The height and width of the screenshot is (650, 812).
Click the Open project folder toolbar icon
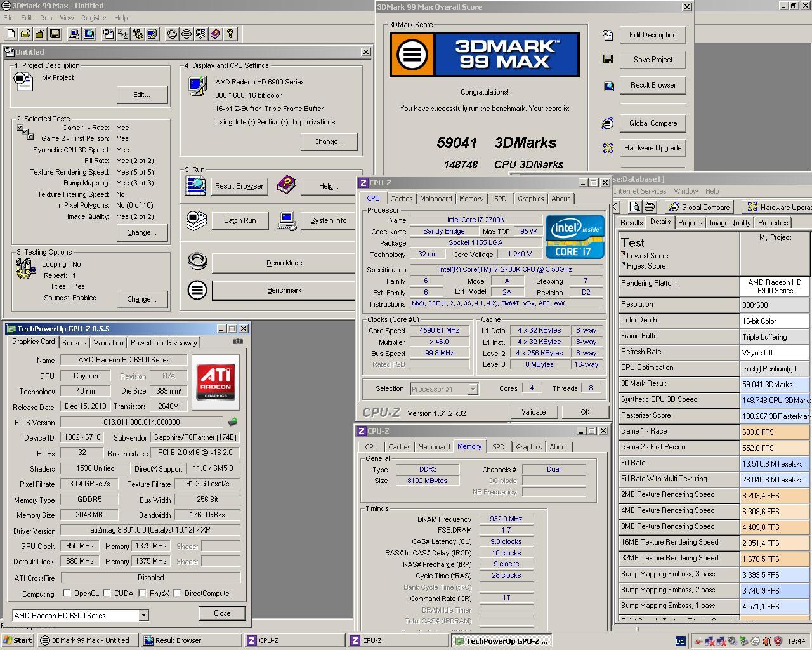point(25,34)
